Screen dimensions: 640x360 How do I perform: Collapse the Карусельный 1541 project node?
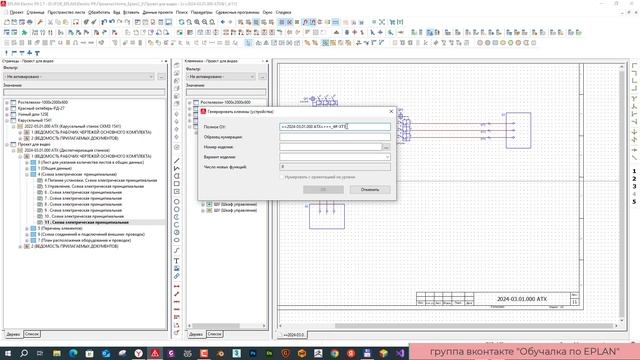[x=7, y=120]
